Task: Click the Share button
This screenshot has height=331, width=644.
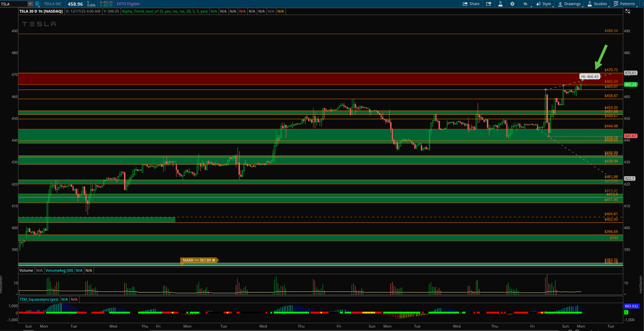Action: (x=471, y=4)
